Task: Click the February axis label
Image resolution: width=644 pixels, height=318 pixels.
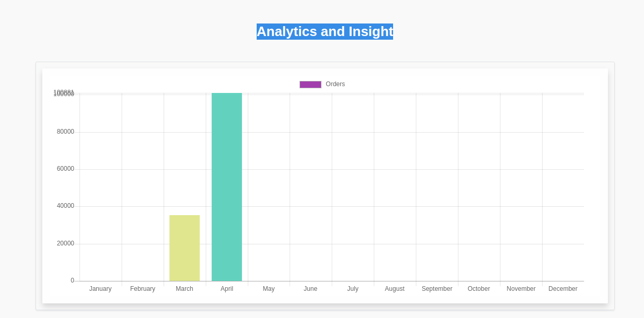Action: point(143,289)
